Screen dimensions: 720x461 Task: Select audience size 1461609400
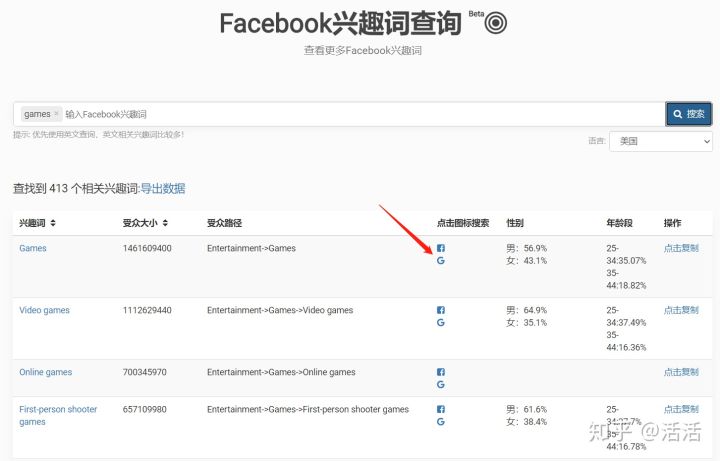click(147, 248)
